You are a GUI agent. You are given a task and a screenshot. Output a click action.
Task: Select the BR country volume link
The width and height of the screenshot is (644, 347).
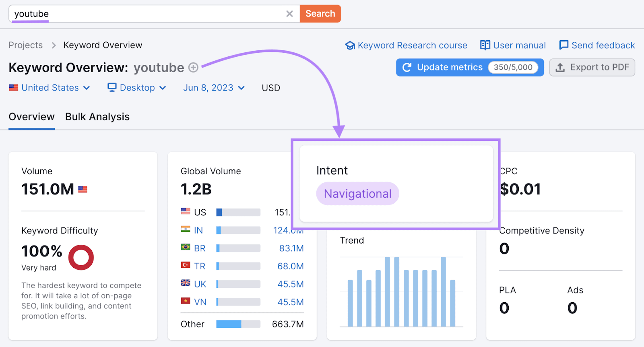coord(291,248)
